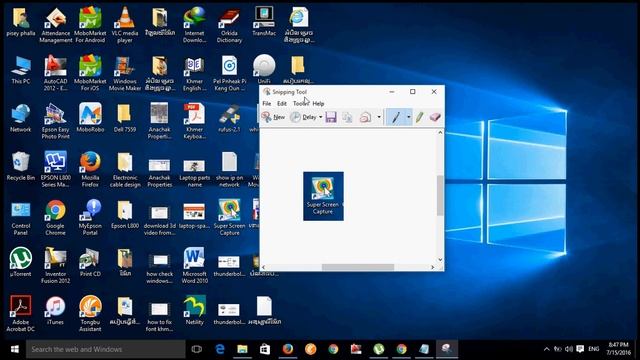Screen dimensions: 640x360
Task: Click the horizontal scrollbar thumb in Snipping Tool
Action: [x=358, y=267]
